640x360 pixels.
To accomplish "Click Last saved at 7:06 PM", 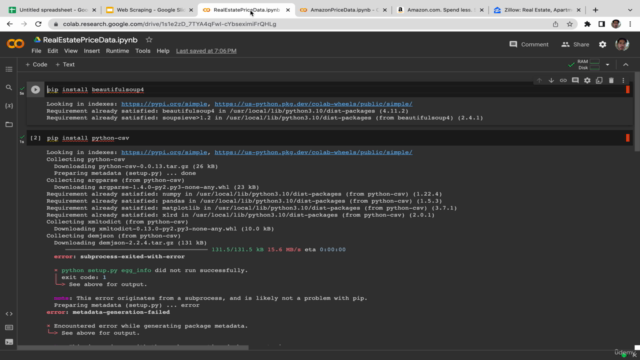I will tap(206, 51).
